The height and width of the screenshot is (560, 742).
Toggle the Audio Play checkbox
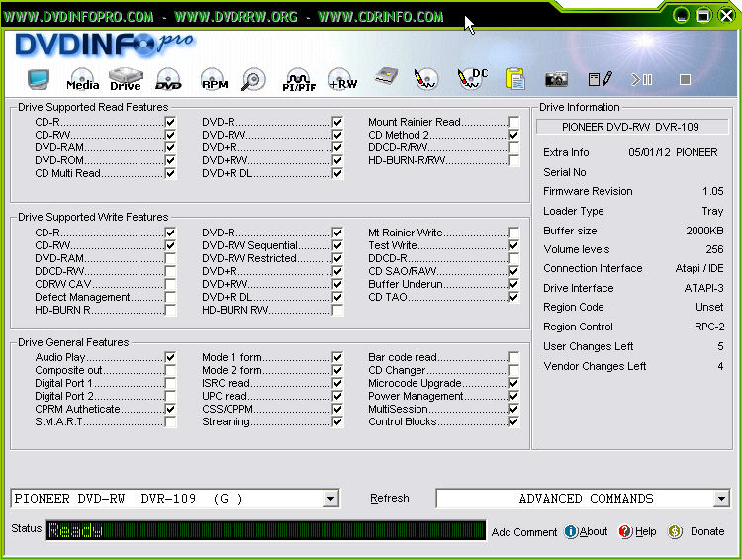[x=170, y=357]
